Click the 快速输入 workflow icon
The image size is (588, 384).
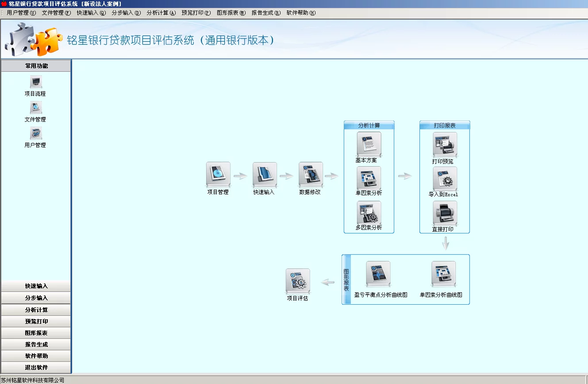(x=265, y=174)
